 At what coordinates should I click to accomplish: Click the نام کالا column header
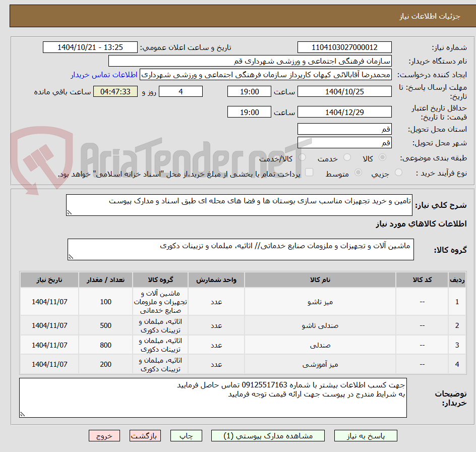coord(320,280)
